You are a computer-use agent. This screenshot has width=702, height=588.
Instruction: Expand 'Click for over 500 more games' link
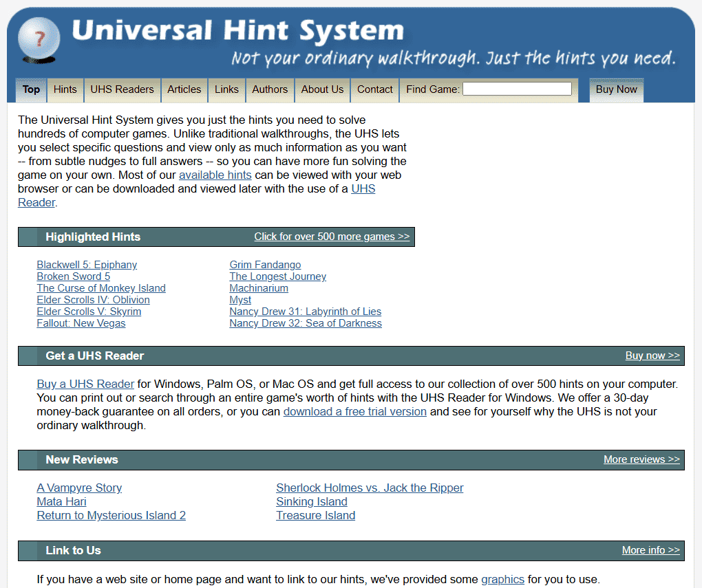pyautogui.click(x=332, y=237)
